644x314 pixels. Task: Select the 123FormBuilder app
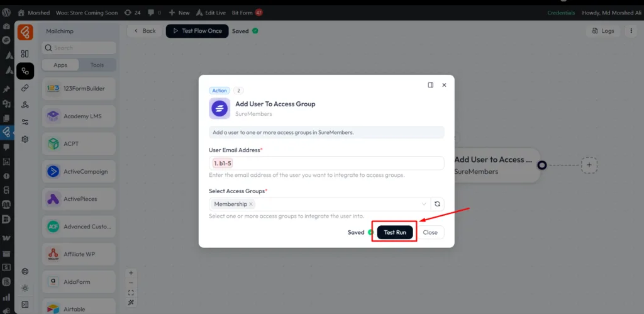point(79,88)
